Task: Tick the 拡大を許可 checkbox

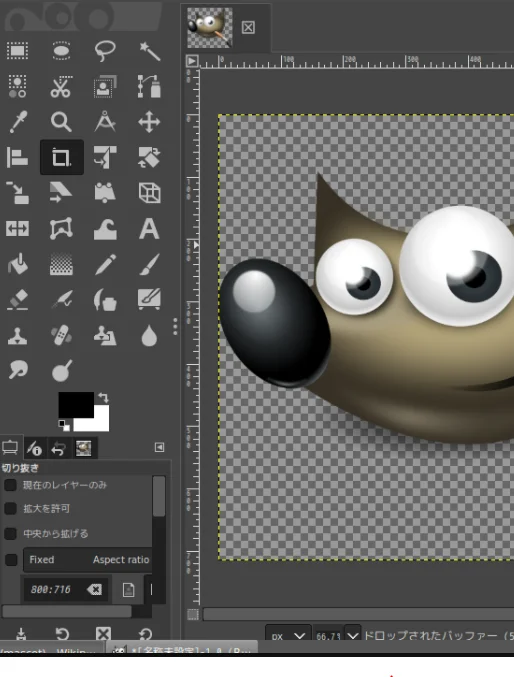Action: point(10,509)
